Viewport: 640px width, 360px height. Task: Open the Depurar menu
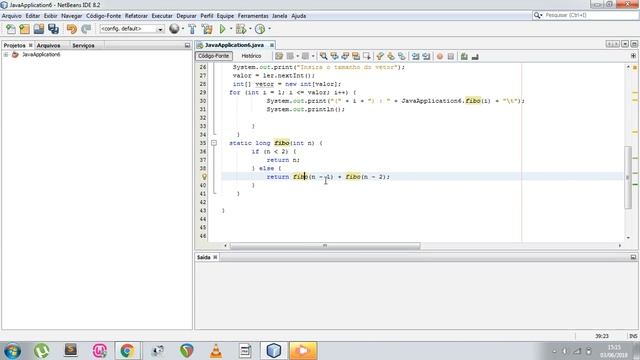(x=186, y=16)
